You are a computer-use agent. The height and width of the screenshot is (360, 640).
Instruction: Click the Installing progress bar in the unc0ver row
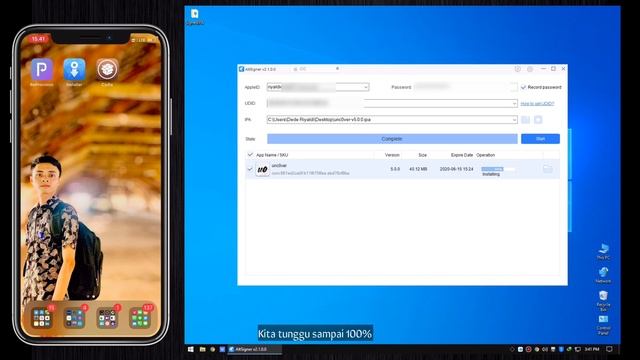(498, 169)
